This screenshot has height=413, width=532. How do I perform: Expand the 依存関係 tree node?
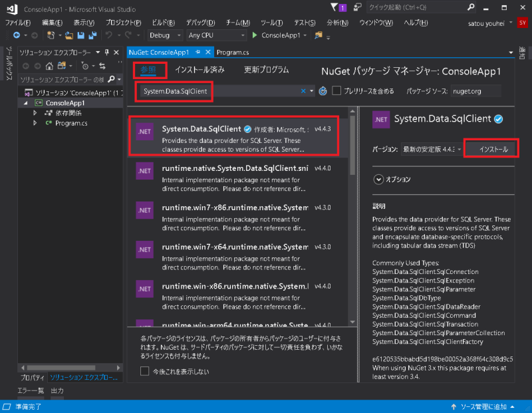point(35,113)
